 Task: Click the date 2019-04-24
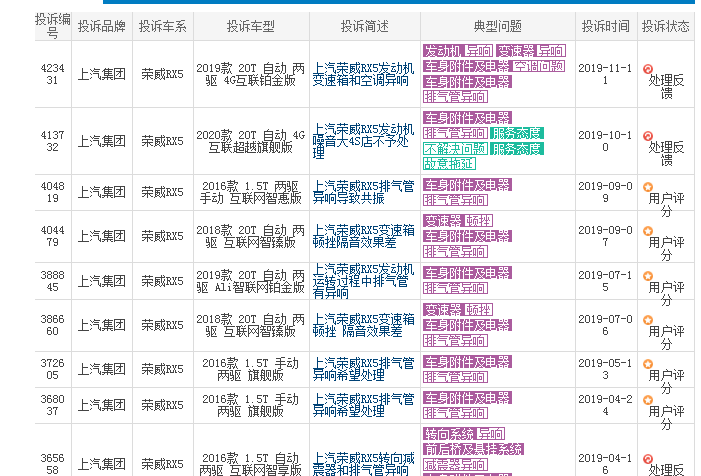[x=605, y=405]
